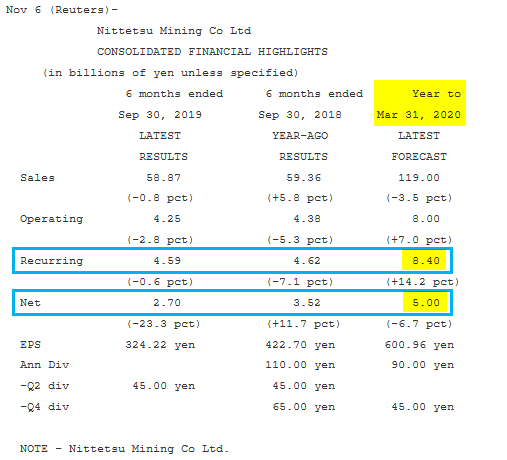The width and height of the screenshot is (507, 460).
Task: Click Recurring year-ago value 4.62
Action: coord(307,261)
